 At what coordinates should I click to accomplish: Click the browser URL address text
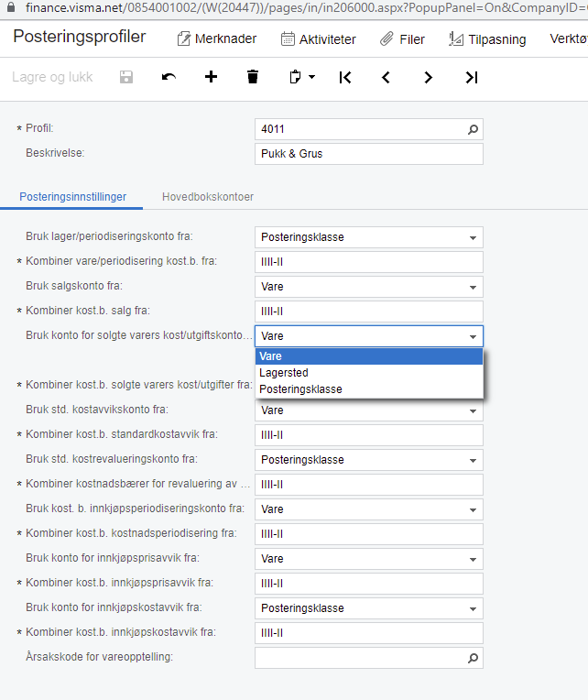pyautogui.click(x=306, y=7)
